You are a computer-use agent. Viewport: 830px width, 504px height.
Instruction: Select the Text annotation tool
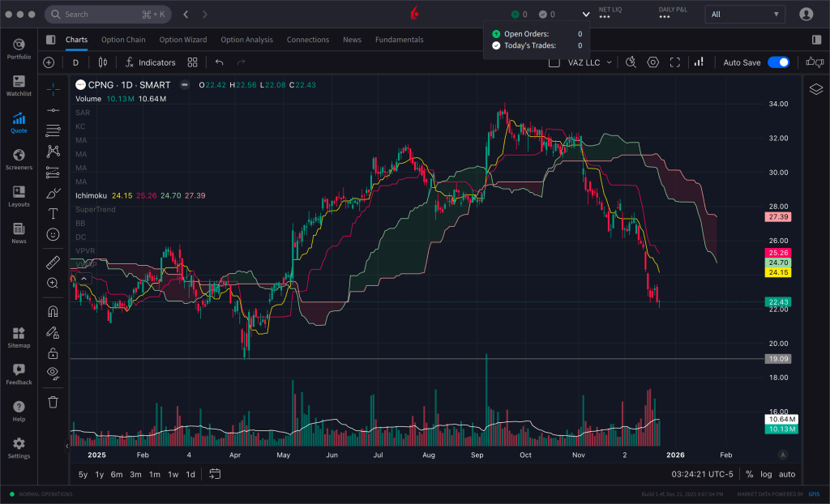coord(53,214)
